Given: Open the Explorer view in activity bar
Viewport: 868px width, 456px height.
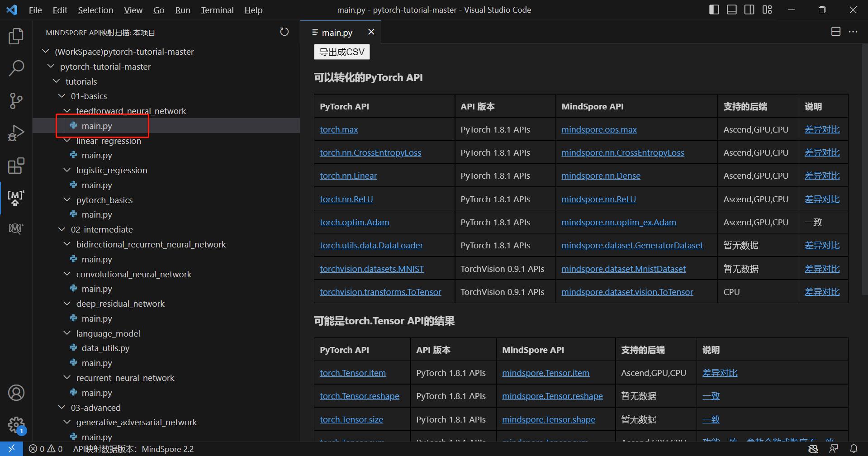Looking at the screenshot, I should click(16, 36).
